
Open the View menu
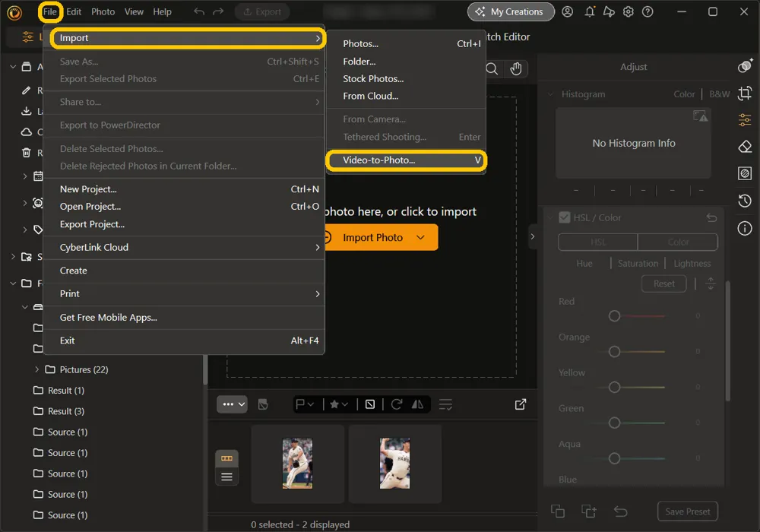pos(134,11)
